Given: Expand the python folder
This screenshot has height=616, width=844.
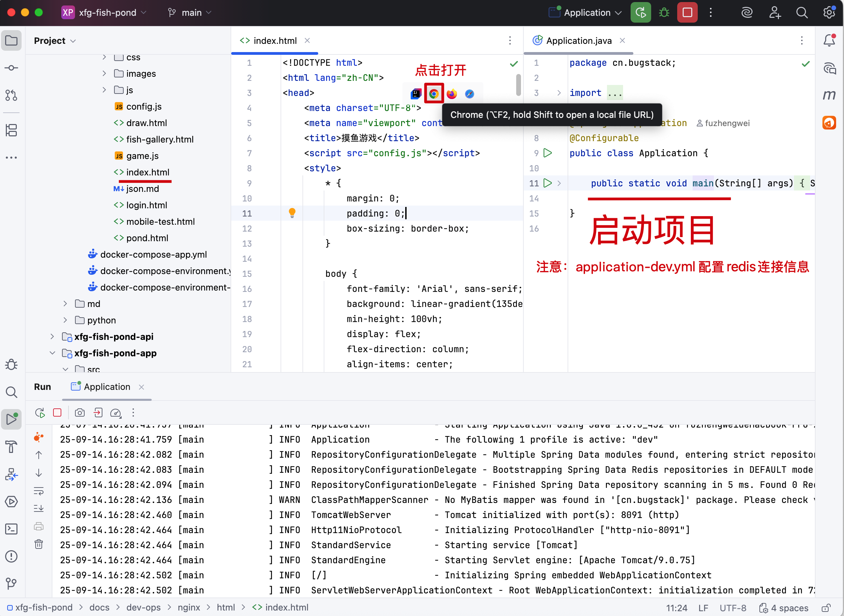Looking at the screenshot, I should point(65,320).
